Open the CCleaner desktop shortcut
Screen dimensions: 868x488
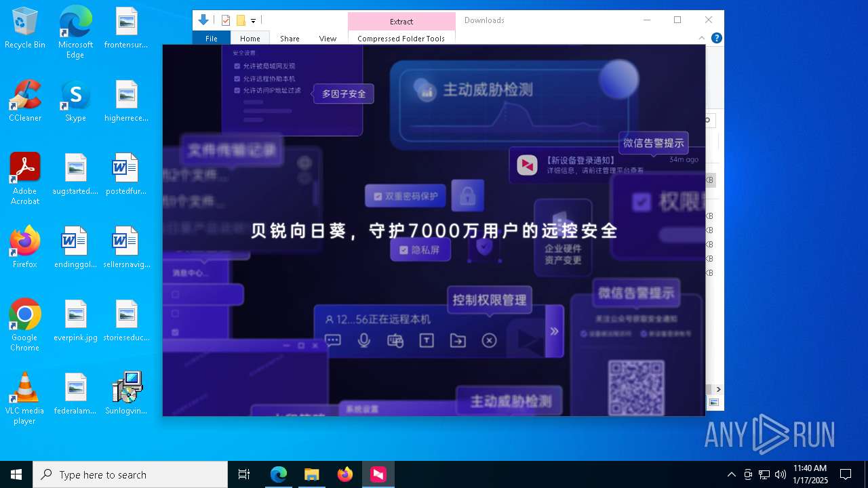(x=25, y=102)
